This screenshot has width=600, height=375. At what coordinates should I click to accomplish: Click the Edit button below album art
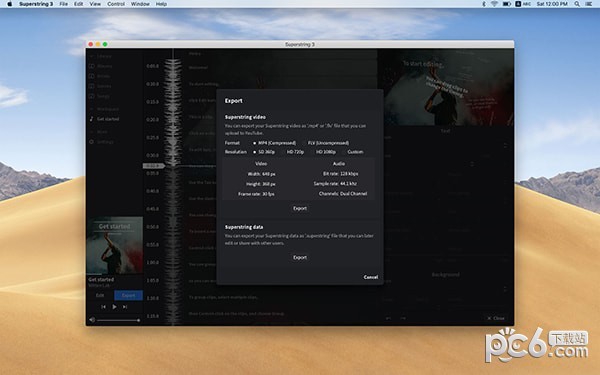100,295
